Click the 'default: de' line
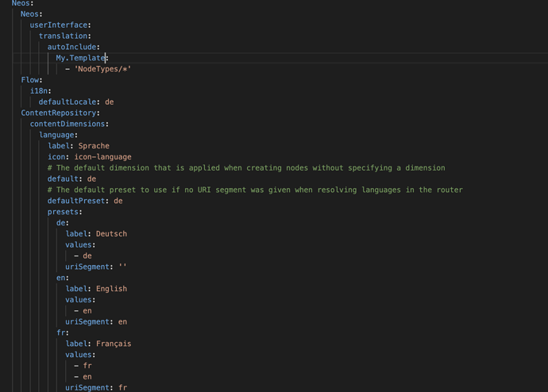The height and width of the screenshot is (392, 548). tap(71, 179)
